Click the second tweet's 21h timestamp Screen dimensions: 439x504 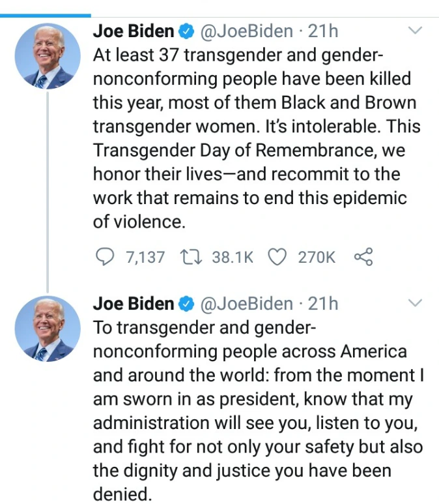tap(323, 304)
